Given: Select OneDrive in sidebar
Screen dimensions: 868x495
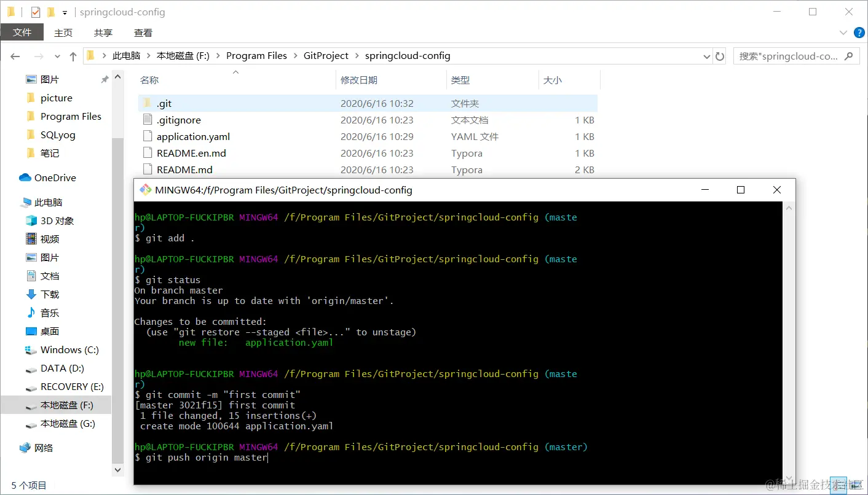Looking at the screenshot, I should tap(55, 177).
